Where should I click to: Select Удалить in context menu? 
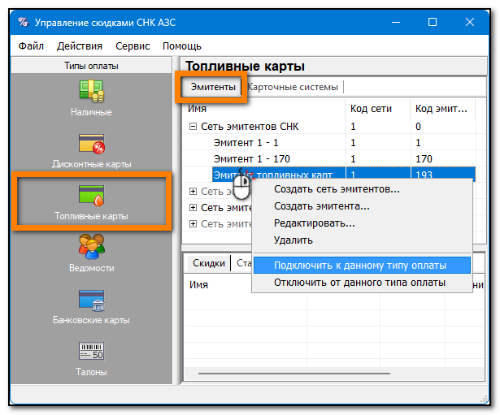293,240
